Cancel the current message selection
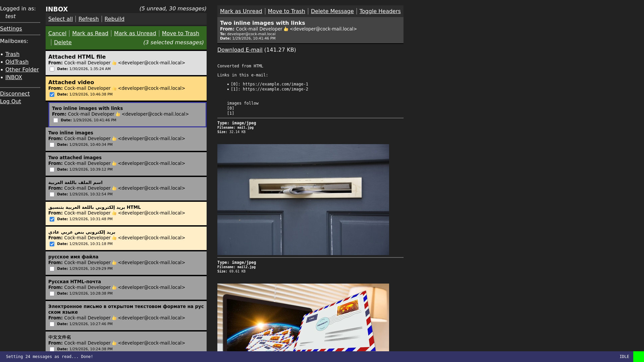 [x=57, y=33]
